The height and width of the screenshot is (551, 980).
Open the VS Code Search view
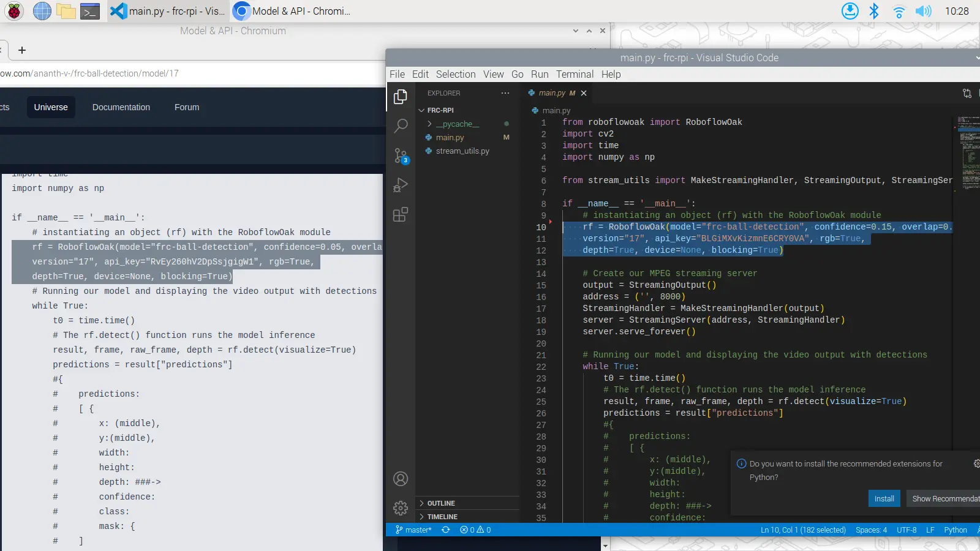coord(401,126)
